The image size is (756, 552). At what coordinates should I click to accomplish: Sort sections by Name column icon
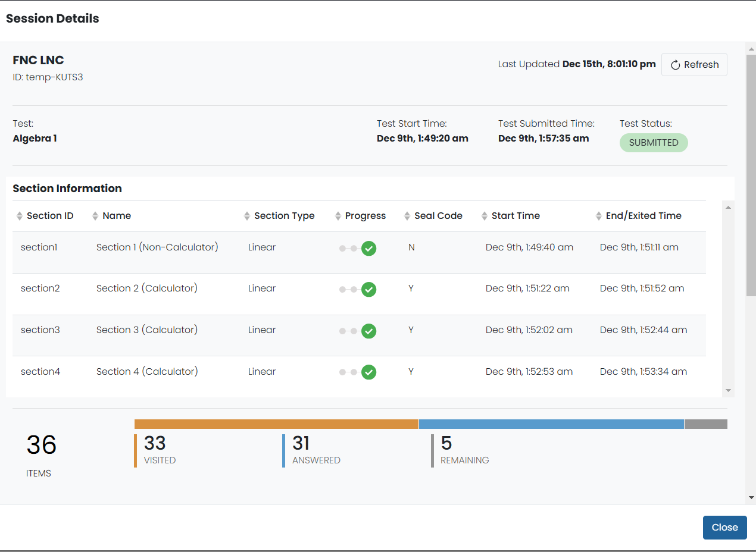tap(95, 216)
